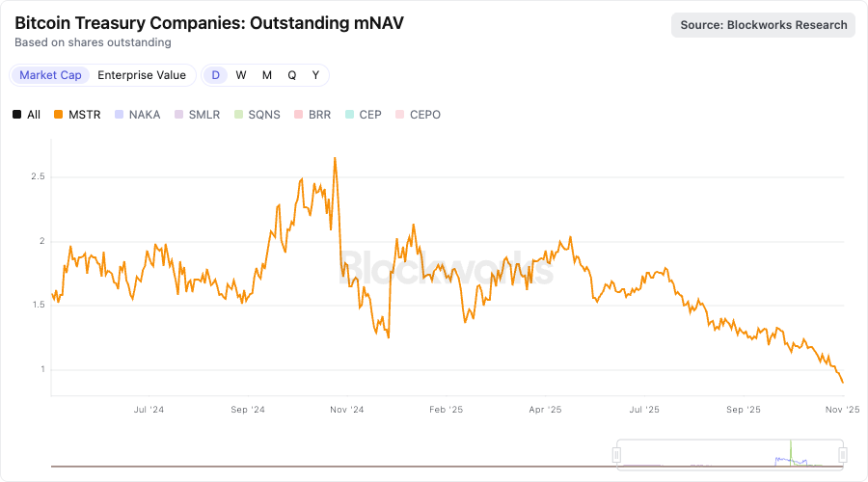Screen dimensions: 868x482
Task: Select daily D interval
Action: (216, 75)
